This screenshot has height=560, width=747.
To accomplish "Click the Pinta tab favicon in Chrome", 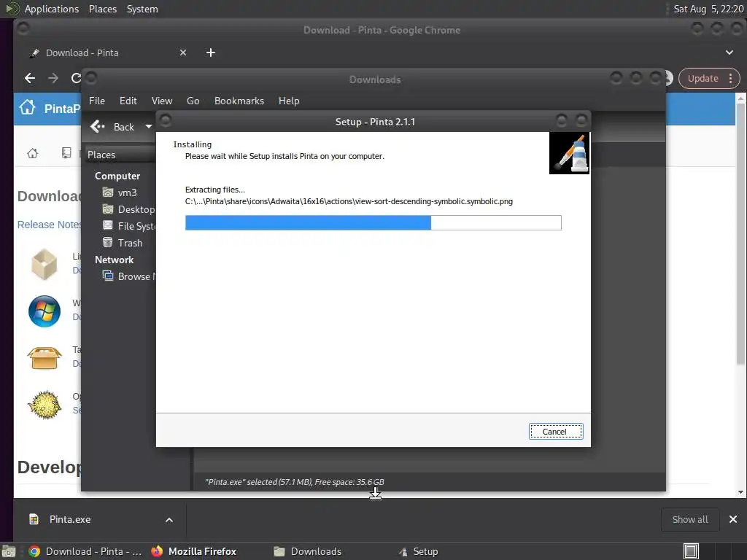I will click(x=34, y=52).
